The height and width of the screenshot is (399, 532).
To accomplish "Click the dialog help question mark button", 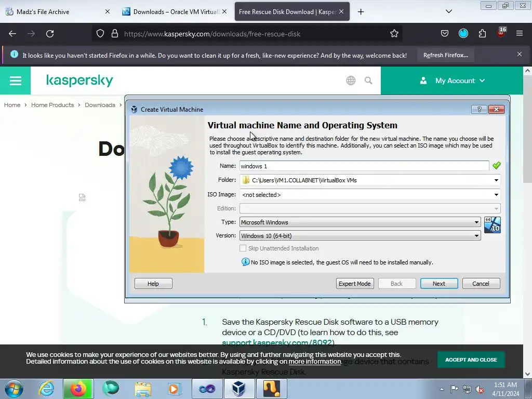I will pyautogui.click(x=479, y=109).
